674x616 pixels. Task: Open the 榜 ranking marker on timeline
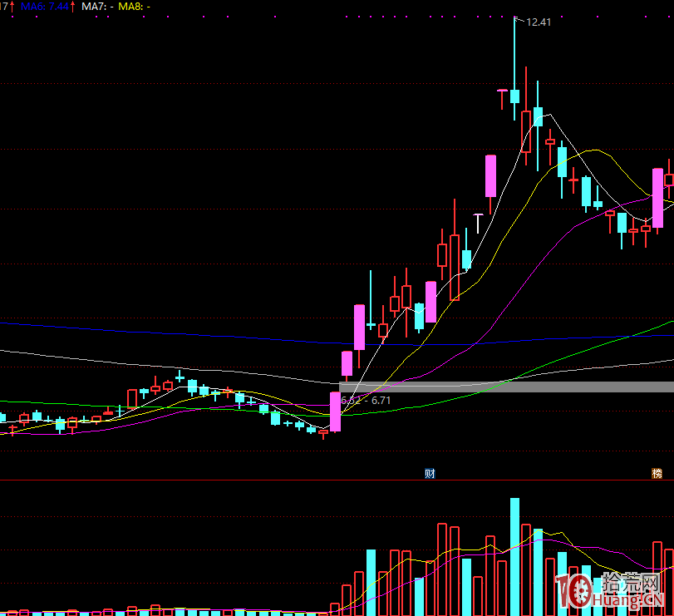[x=657, y=474]
